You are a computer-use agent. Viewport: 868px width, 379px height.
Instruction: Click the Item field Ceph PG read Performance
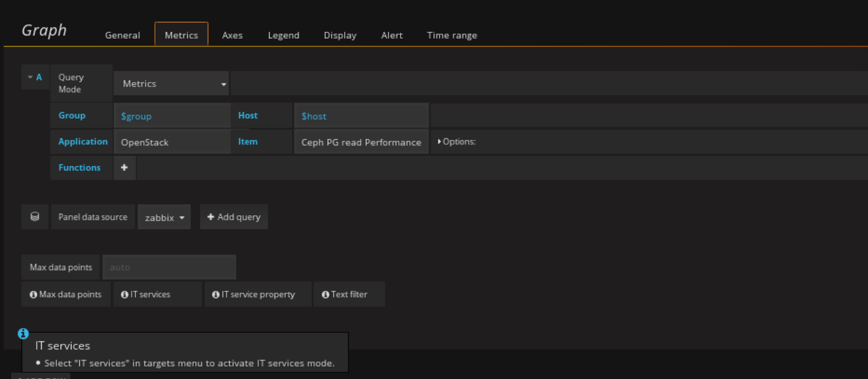point(361,142)
